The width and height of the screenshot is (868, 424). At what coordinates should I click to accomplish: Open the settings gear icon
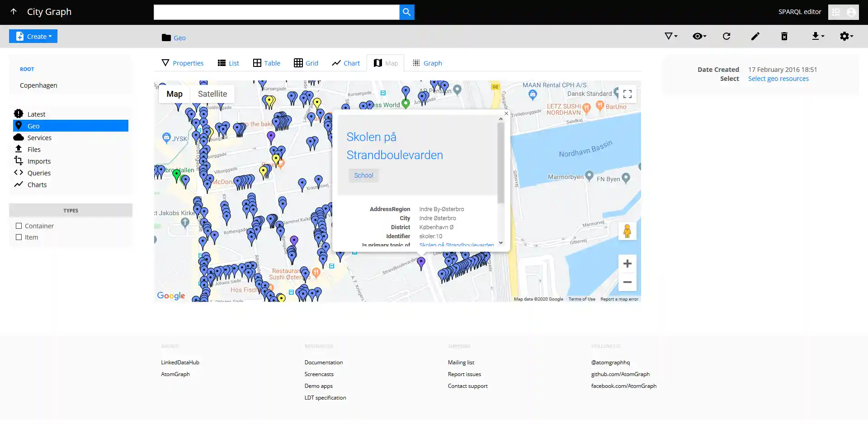coord(845,36)
